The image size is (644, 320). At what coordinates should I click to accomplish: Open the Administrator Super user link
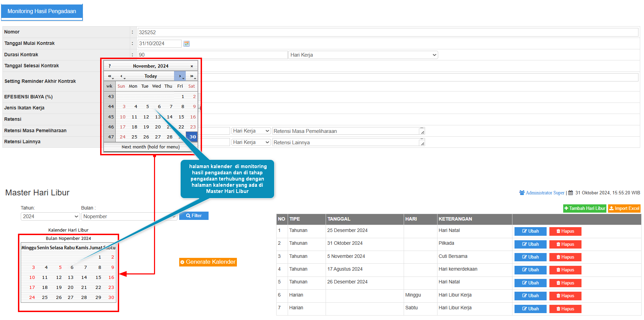click(x=545, y=193)
